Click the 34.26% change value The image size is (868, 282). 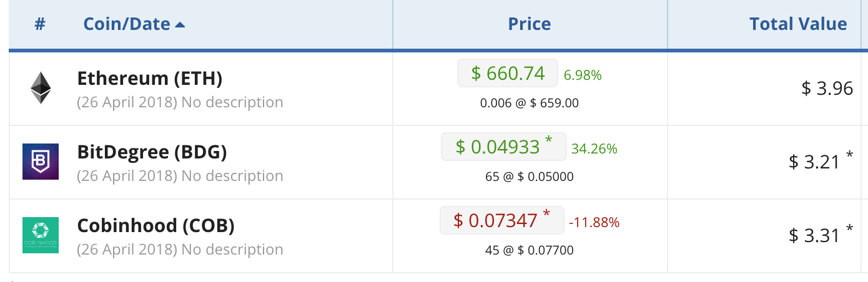click(594, 149)
